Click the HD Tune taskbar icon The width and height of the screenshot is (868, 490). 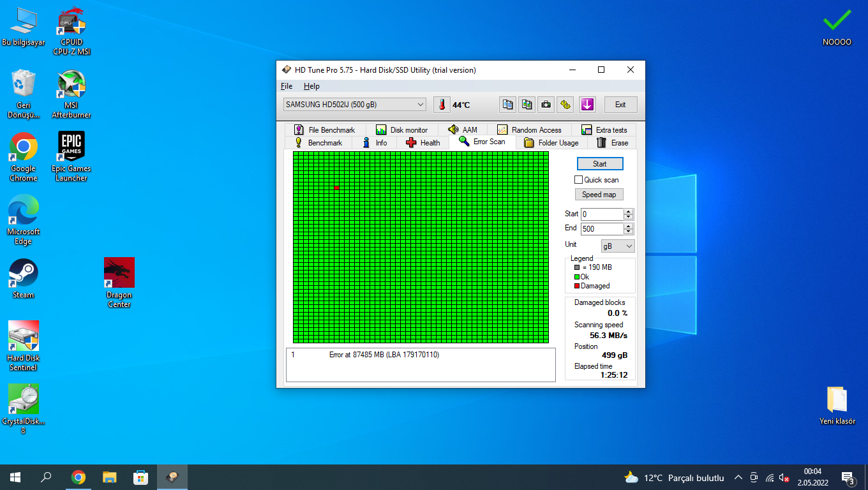pos(172,477)
